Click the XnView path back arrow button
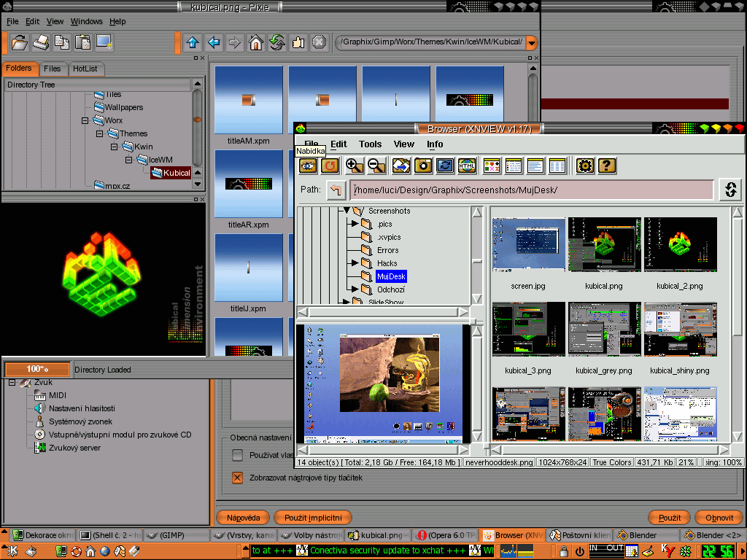Screen dimensions: 747x560 tap(336, 190)
